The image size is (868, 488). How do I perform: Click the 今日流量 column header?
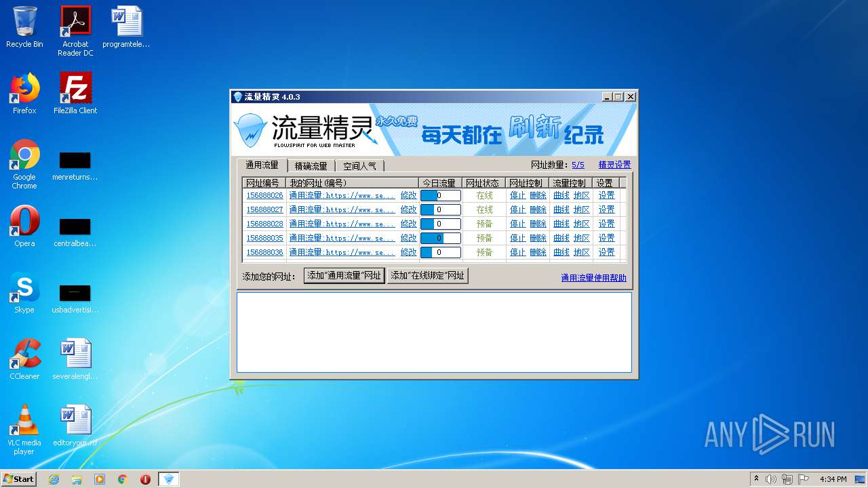click(x=440, y=183)
